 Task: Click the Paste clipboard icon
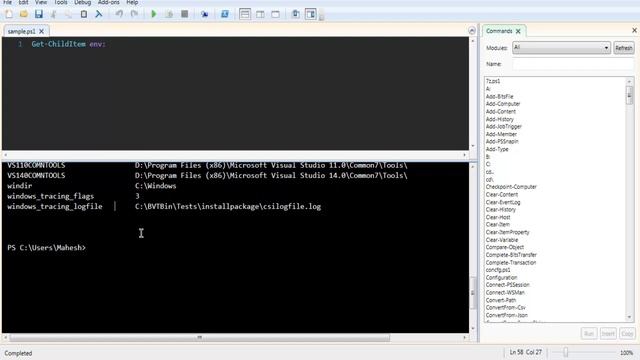click(83, 14)
